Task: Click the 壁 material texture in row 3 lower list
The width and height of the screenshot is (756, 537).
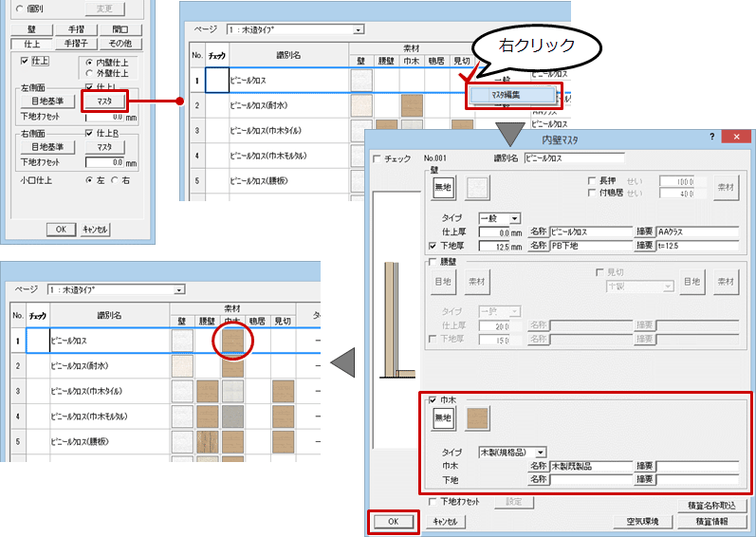Action: [182, 390]
